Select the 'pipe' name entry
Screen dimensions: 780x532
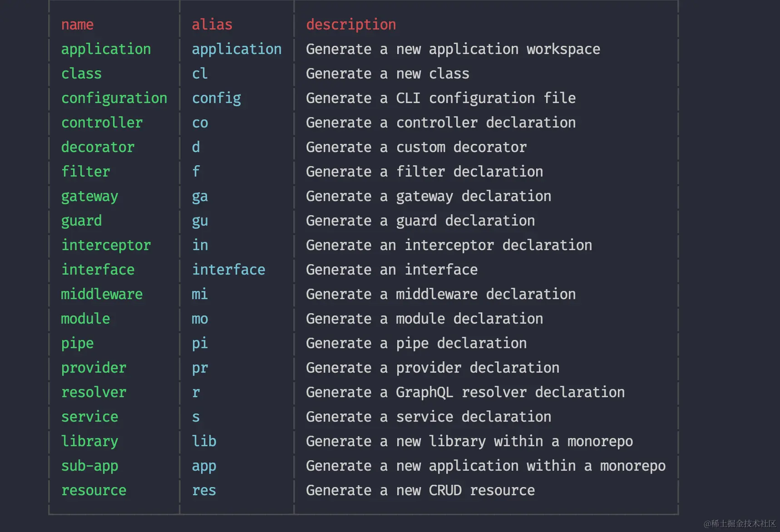(x=78, y=343)
